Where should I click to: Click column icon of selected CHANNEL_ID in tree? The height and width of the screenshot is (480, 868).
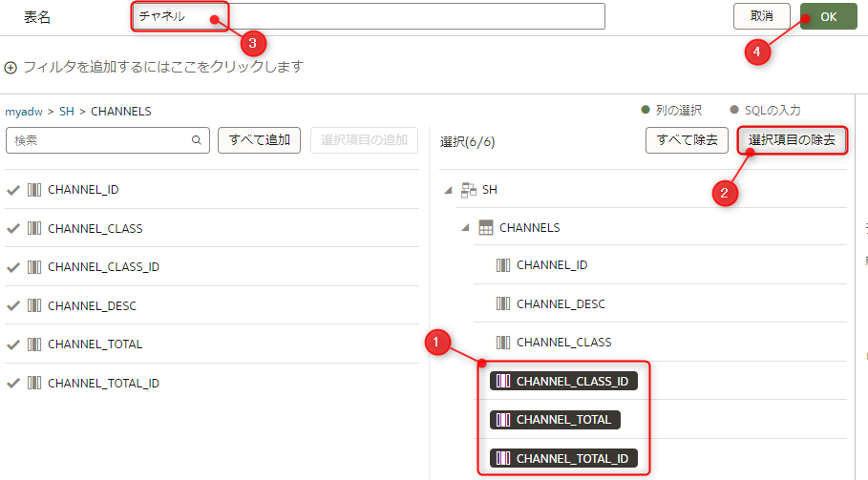pyautogui.click(x=503, y=265)
